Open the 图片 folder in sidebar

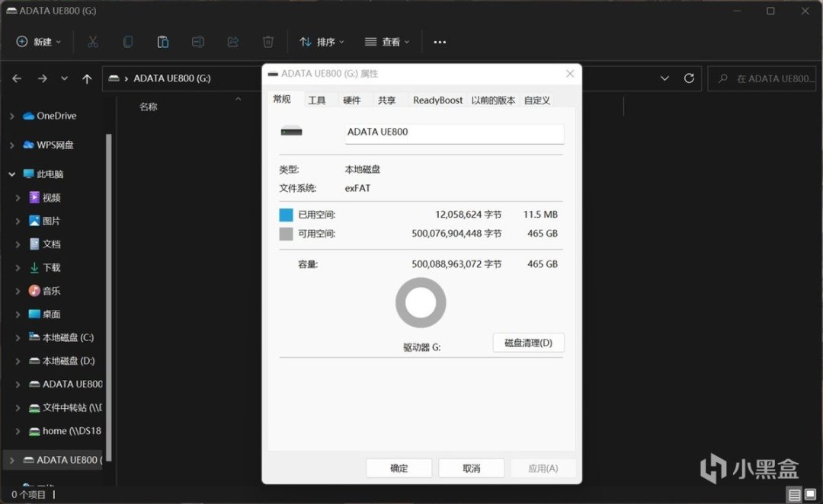[45, 221]
